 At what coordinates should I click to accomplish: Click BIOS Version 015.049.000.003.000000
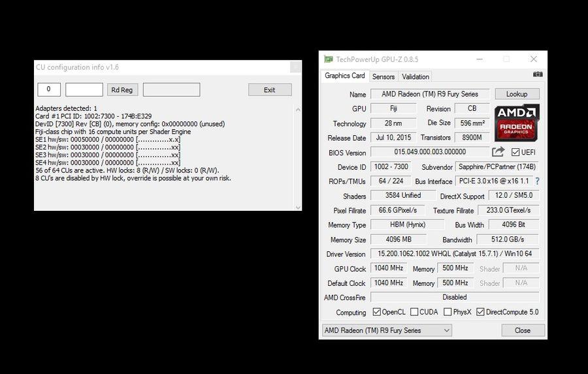click(x=430, y=152)
